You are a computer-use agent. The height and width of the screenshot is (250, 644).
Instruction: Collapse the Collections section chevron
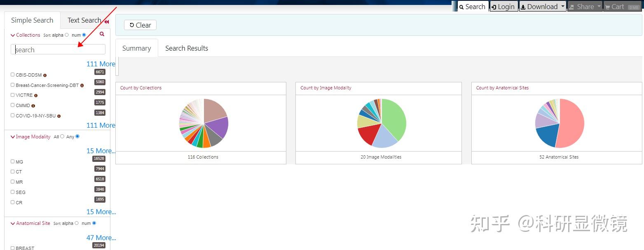pos(12,35)
